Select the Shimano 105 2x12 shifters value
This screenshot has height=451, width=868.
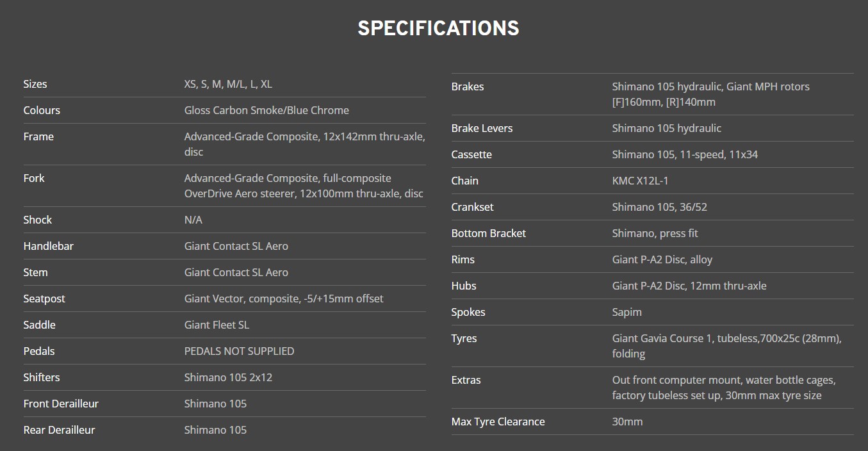(x=228, y=377)
